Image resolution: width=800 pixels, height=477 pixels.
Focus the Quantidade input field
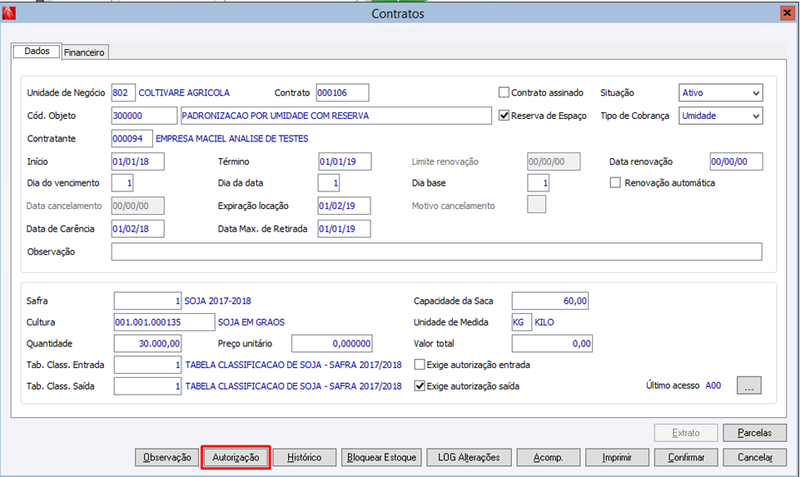147,343
